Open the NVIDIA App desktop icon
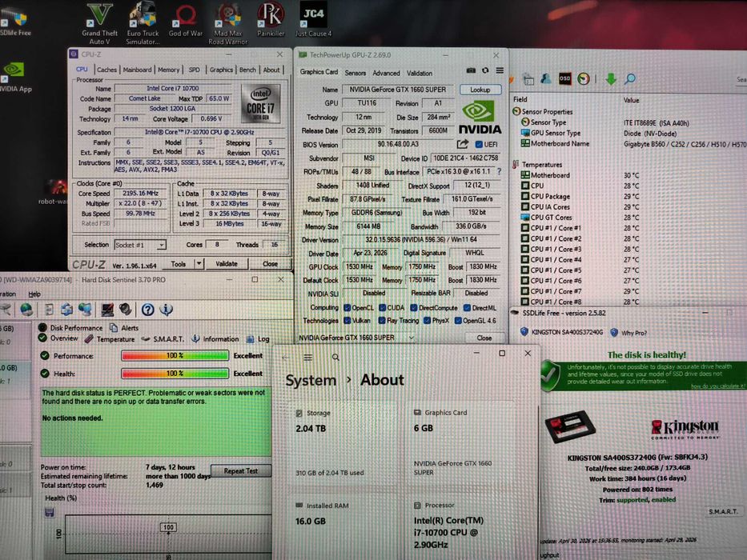Image resolution: width=747 pixels, height=560 pixels. (x=14, y=76)
